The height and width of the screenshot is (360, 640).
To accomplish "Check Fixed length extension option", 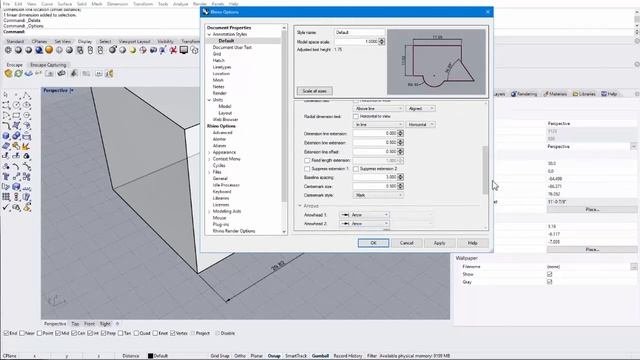I will (307, 160).
